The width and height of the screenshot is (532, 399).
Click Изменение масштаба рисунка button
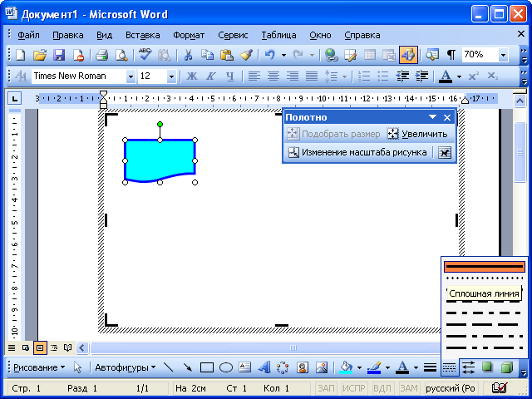click(x=357, y=152)
